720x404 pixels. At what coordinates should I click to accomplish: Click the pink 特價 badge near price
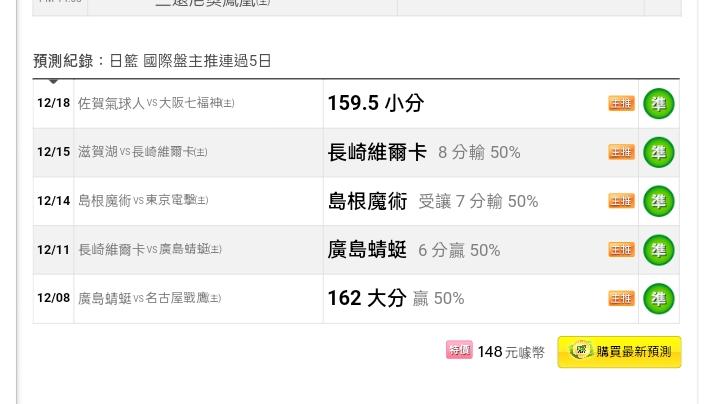point(459,350)
